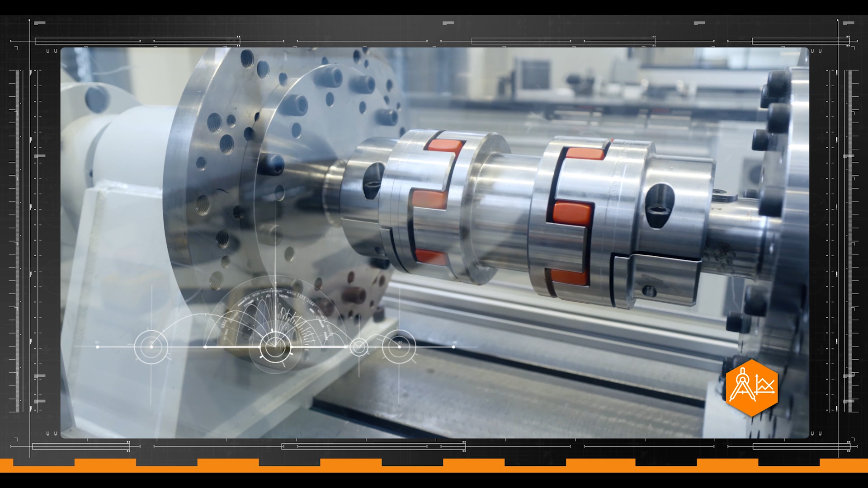The image size is (868, 488).
Task: Click the right coupling's middle orange insert
Action: coord(571,212)
